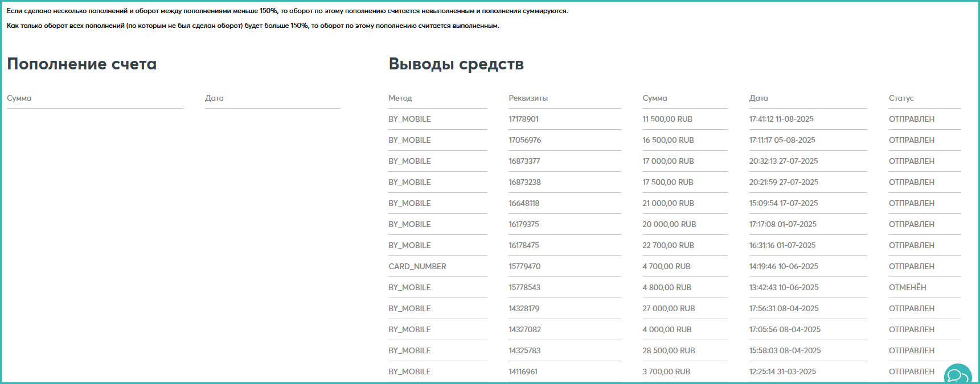Click the date 15:58:03 08-04-2025
980x384 pixels.
coord(785,350)
